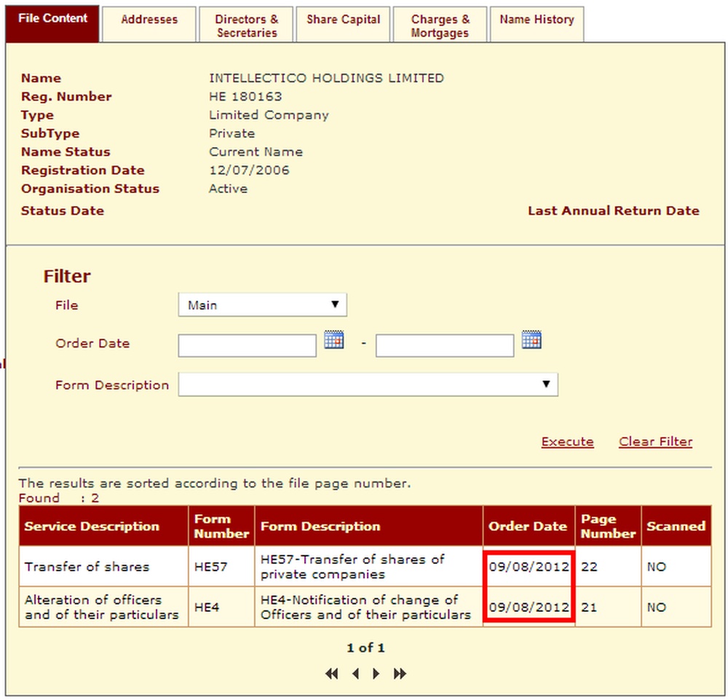Open the Name History tab

point(537,25)
